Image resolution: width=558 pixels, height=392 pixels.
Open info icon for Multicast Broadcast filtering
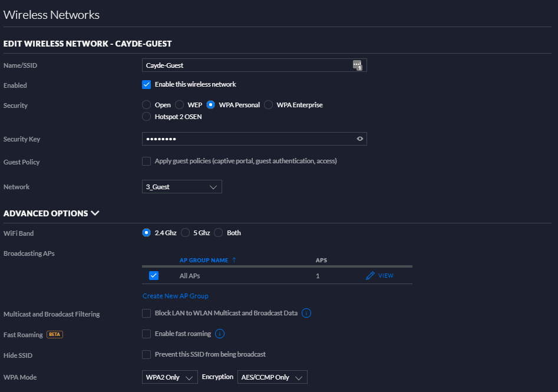(x=306, y=313)
